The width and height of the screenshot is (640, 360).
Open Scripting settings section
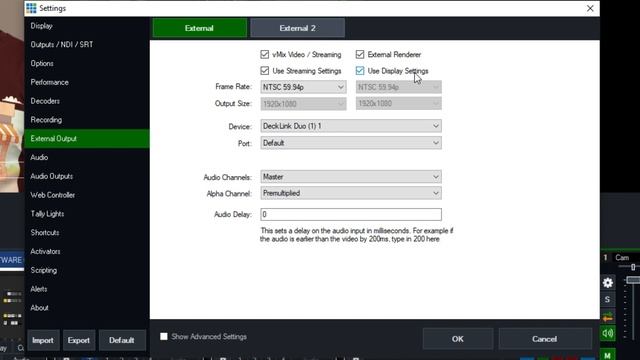87,270
